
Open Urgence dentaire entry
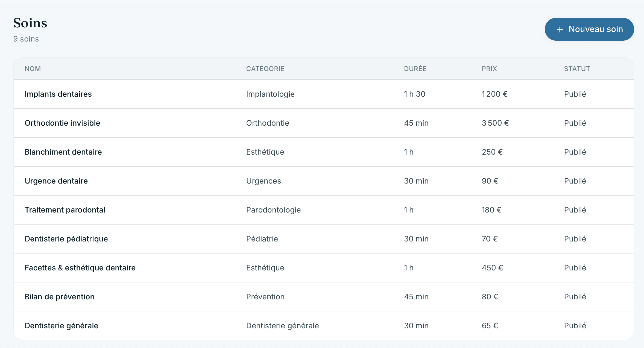click(x=56, y=181)
